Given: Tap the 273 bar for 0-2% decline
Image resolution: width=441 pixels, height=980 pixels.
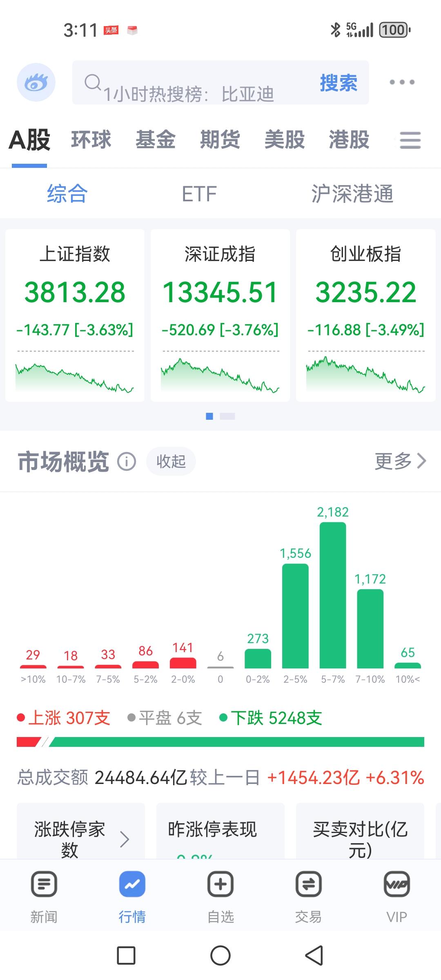Looking at the screenshot, I should 258,659.
